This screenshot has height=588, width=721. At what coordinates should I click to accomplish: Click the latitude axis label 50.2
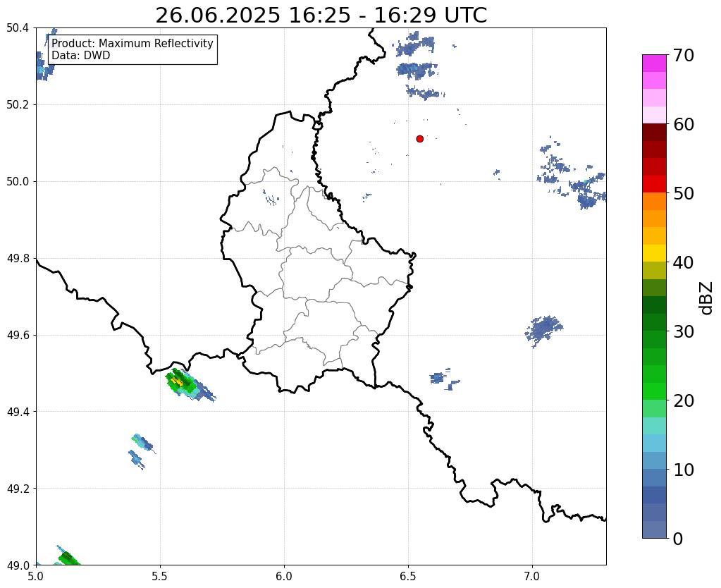point(18,105)
